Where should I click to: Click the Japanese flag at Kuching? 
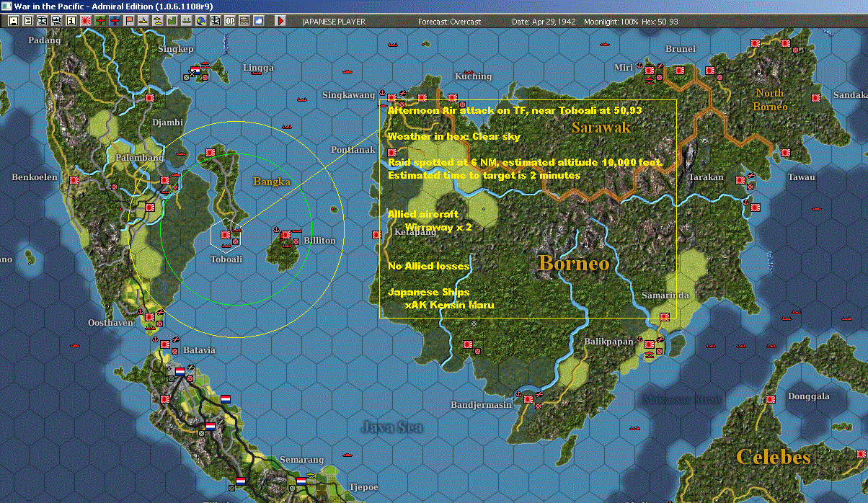(453, 97)
